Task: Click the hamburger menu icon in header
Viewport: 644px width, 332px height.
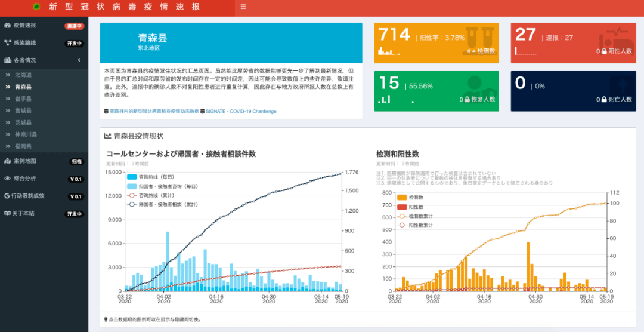Action: coord(243,7)
